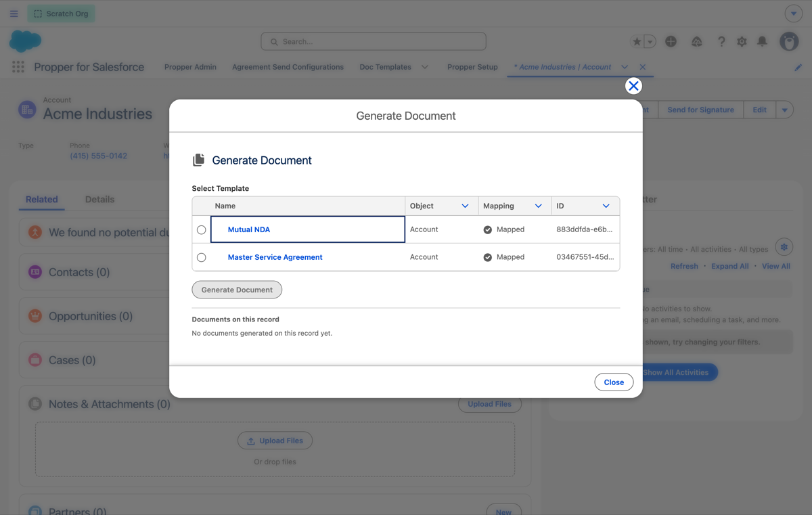The image size is (812, 515).
Task: Click the Generate Document button
Action: (x=237, y=290)
